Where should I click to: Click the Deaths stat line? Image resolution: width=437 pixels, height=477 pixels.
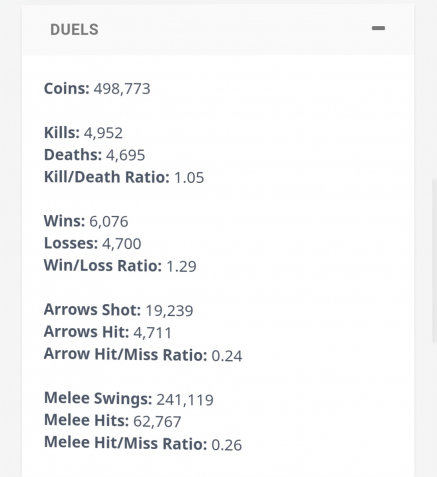click(x=95, y=155)
